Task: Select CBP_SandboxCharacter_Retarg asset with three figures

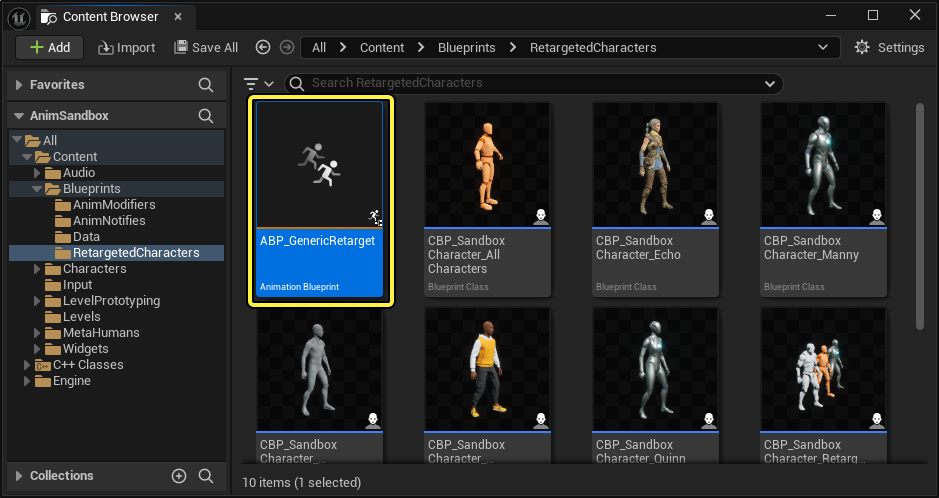Action: [823, 385]
